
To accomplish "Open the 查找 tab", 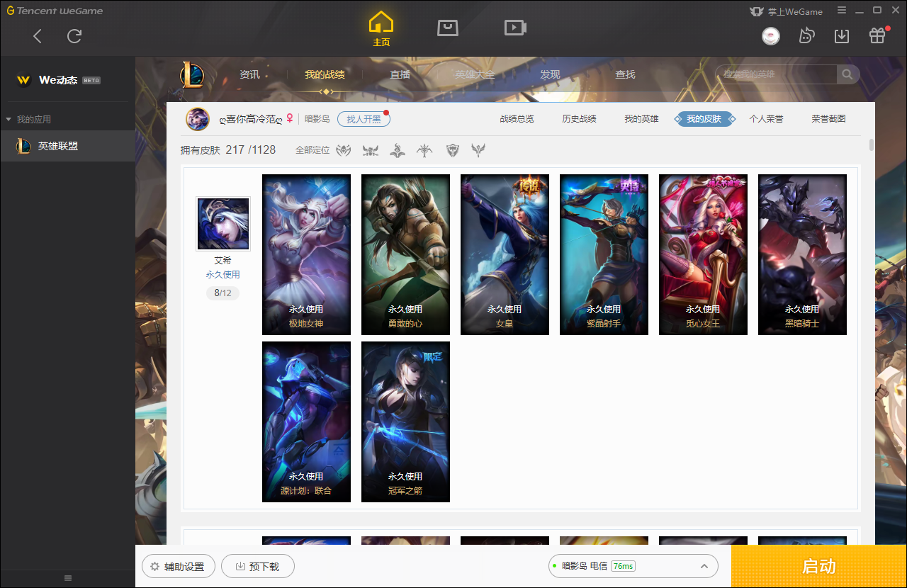I will (x=625, y=74).
